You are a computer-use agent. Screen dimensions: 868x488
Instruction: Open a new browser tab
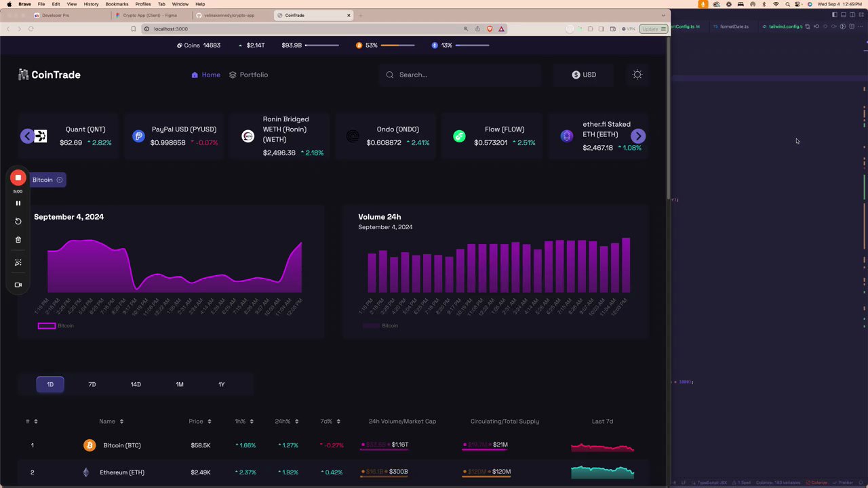361,15
